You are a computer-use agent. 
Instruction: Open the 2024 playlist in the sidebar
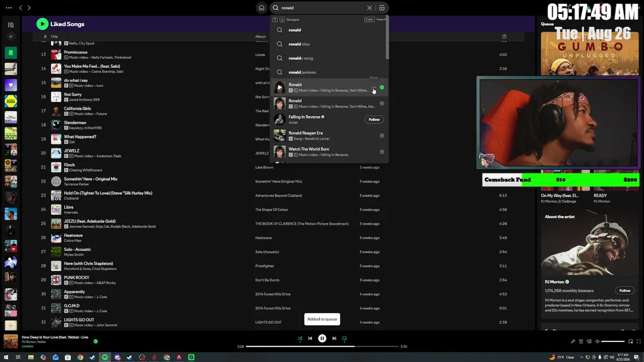[11, 101]
